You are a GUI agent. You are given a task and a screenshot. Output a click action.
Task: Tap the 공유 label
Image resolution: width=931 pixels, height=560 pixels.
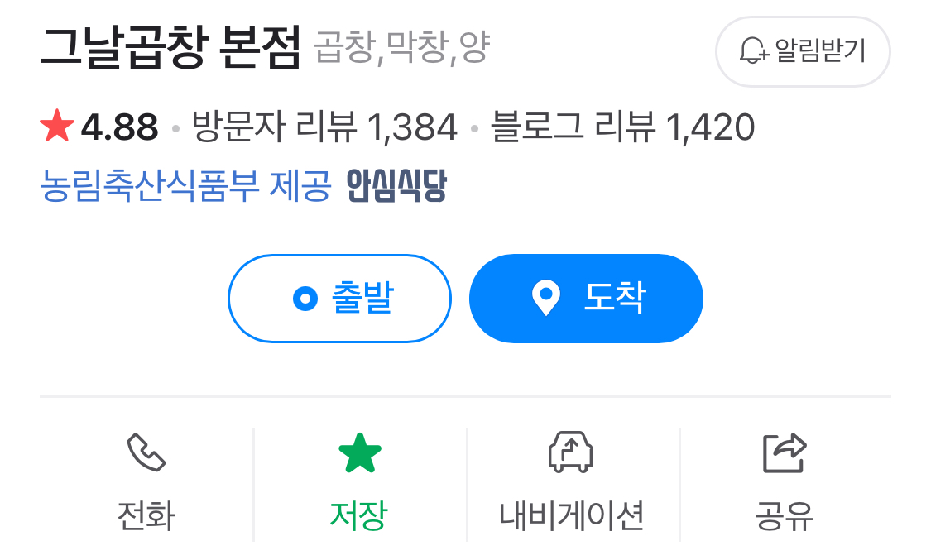(785, 515)
